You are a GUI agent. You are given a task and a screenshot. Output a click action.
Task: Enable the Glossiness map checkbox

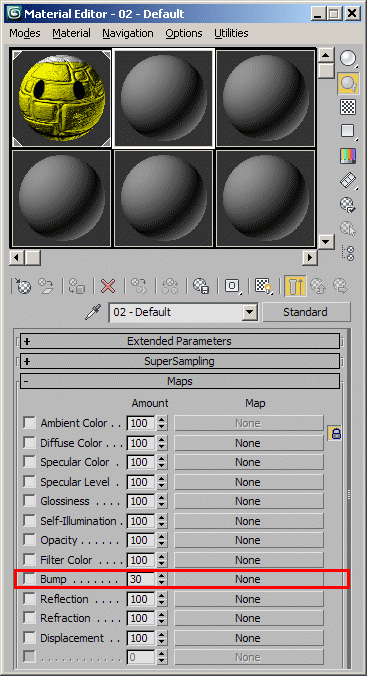(x=29, y=501)
